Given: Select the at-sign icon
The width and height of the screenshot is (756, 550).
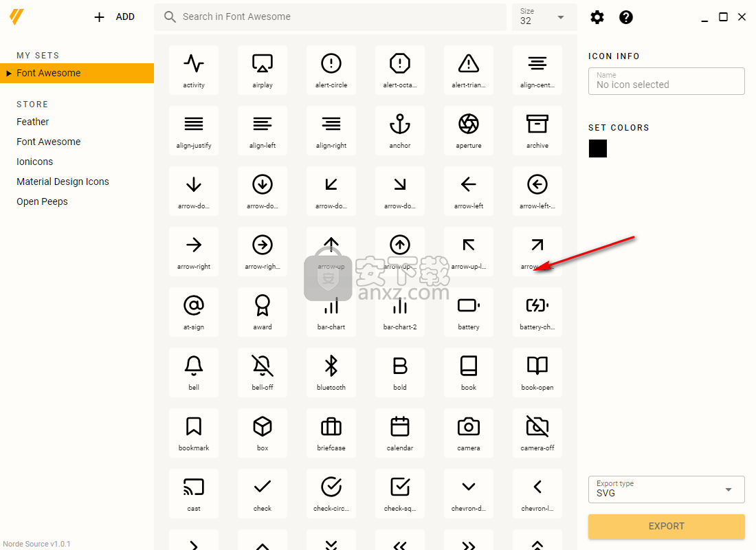Looking at the screenshot, I should coord(194,311).
